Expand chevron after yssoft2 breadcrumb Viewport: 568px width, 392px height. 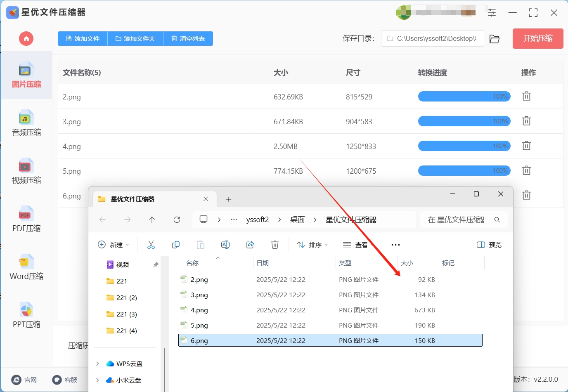(279, 220)
